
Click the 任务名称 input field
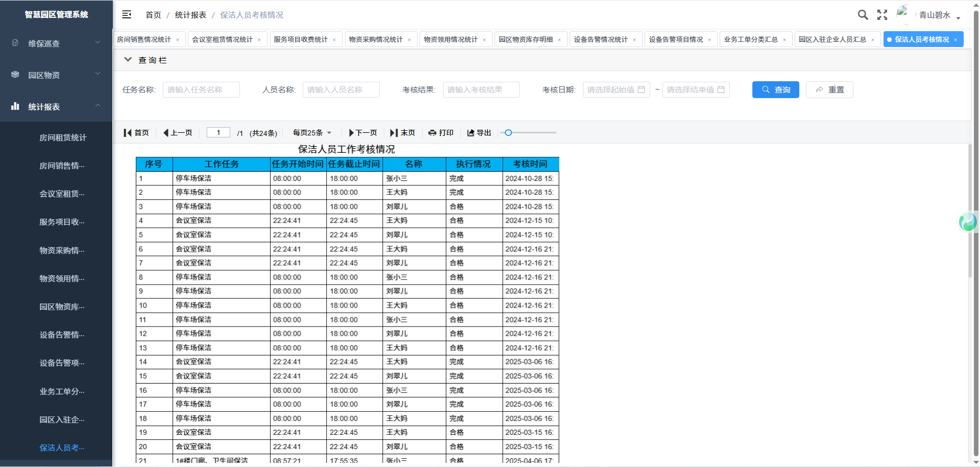pos(201,89)
